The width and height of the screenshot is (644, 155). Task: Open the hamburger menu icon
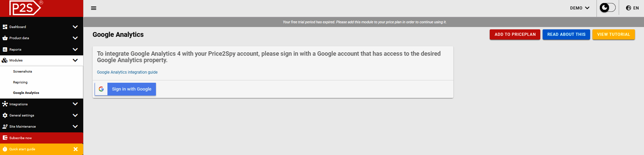click(94, 8)
